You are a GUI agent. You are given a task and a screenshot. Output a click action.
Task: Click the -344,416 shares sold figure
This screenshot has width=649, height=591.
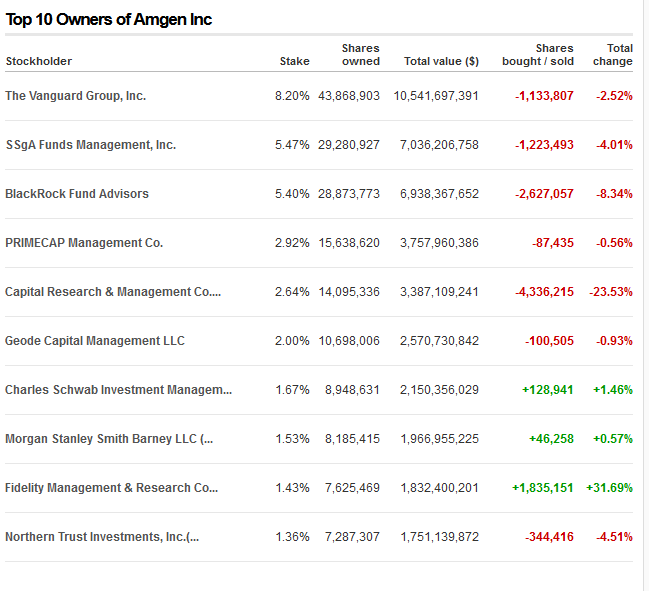click(x=549, y=537)
